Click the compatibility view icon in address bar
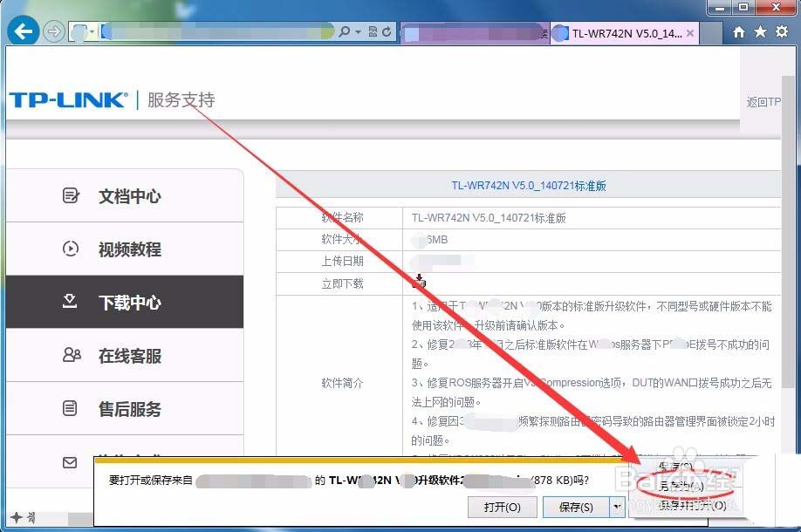801x532 pixels. coord(373,31)
